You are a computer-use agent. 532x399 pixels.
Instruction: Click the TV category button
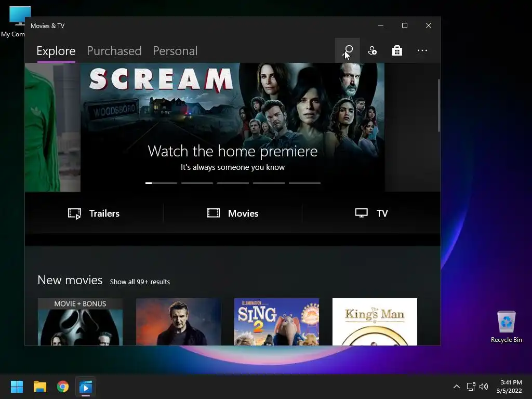point(371,214)
